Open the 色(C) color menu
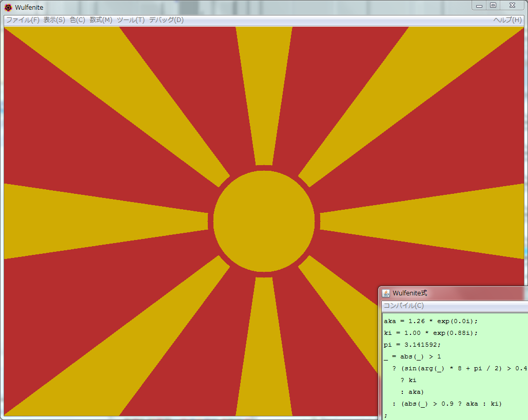The height and width of the screenshot is (420, 528). (x=77, y=20)
